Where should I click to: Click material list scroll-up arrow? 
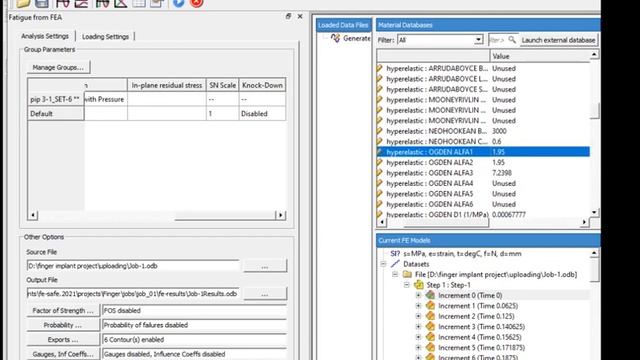(594, 55)
